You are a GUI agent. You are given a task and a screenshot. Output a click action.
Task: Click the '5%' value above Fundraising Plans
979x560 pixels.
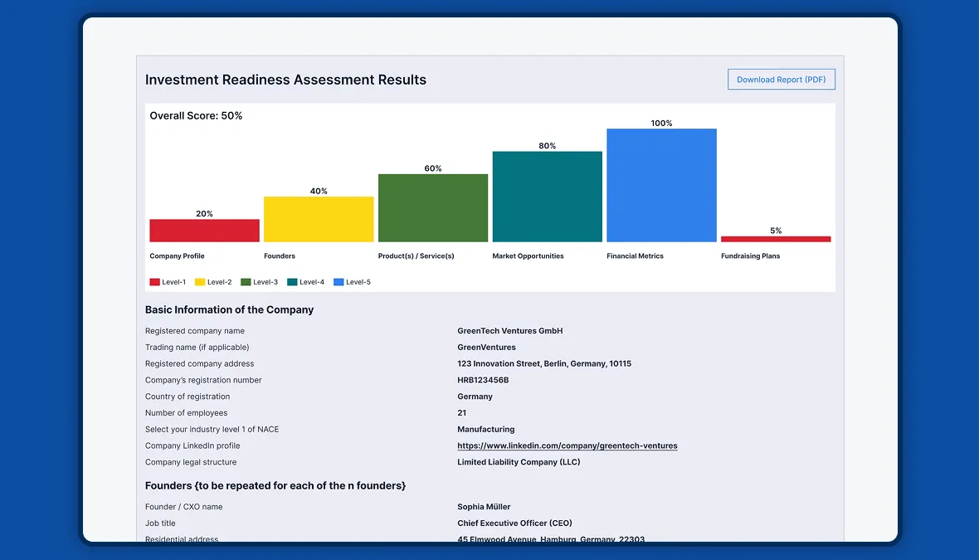click(x=776, y=231)
